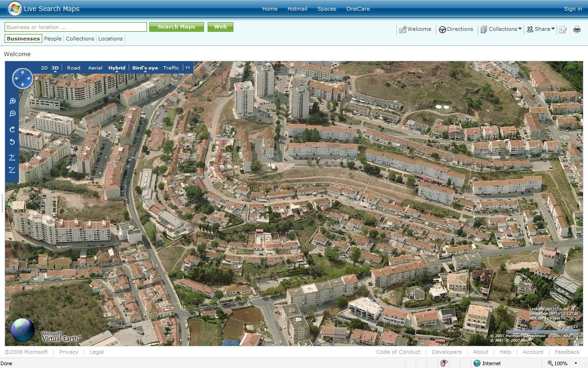This screenshot has height=368, width=588.
Task: Click the Virtual Earth globe icon
Action: 23,330
